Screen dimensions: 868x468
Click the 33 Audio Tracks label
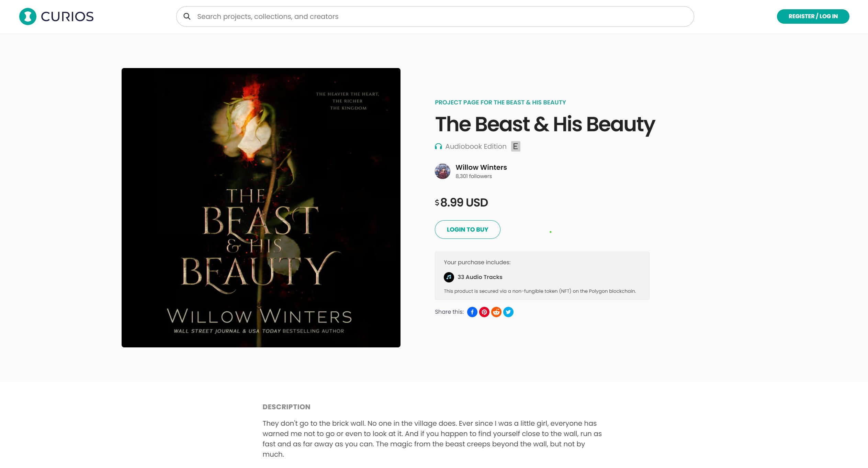480,277
